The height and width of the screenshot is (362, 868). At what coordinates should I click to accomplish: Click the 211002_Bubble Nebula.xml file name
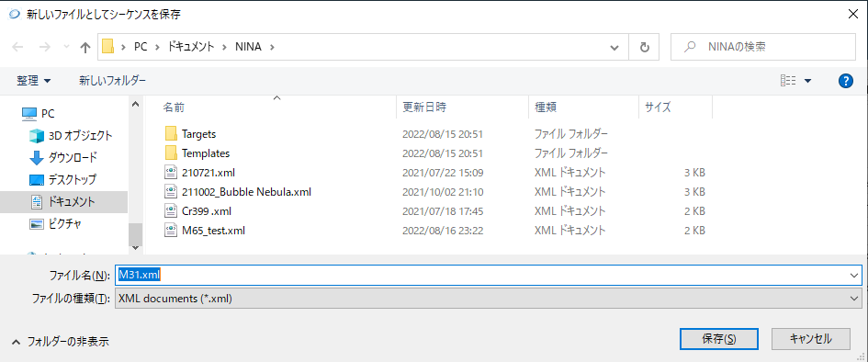point(246,192)
